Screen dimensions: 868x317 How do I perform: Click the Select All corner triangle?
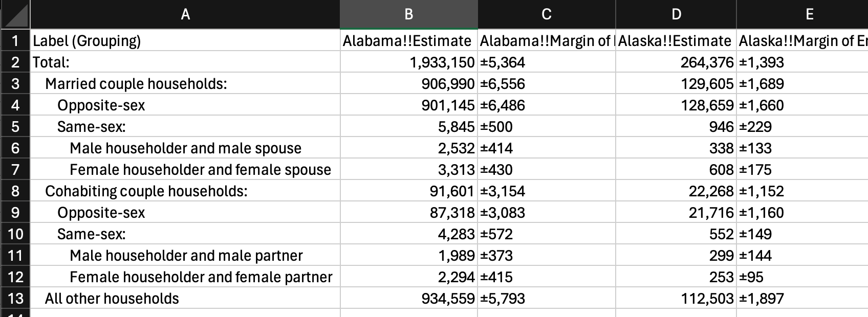[15, 14]
